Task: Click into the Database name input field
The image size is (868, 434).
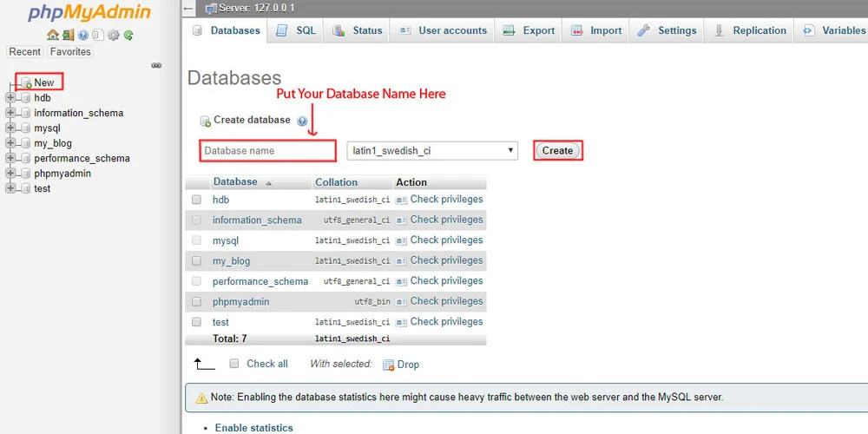Action: [267, 150]
